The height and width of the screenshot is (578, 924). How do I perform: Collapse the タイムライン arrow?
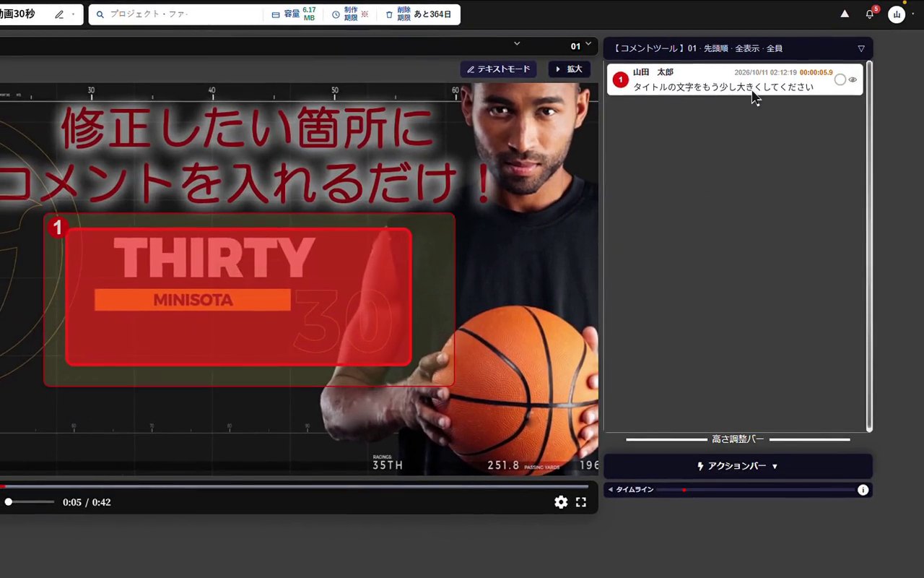610,490
